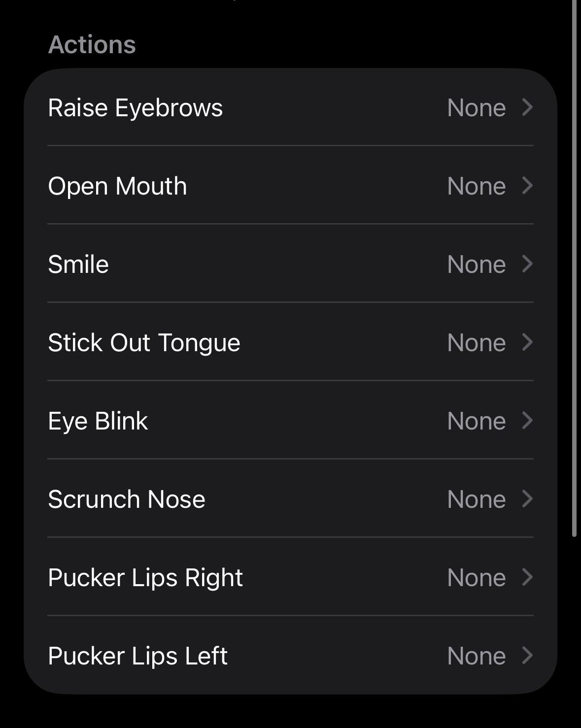Screen dimensions: 581x728
Task: Select the Scrunch Nose action label
Action: click(x=127, y=499)
